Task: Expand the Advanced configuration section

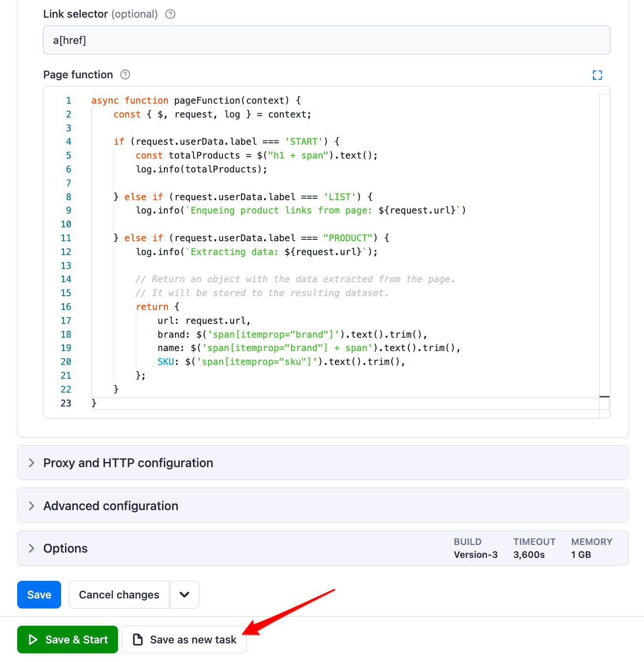Action: 110,505
